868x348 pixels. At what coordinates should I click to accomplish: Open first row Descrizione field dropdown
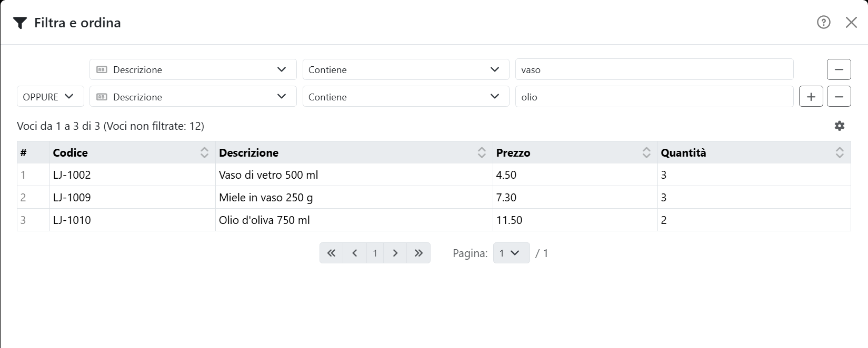193,69
